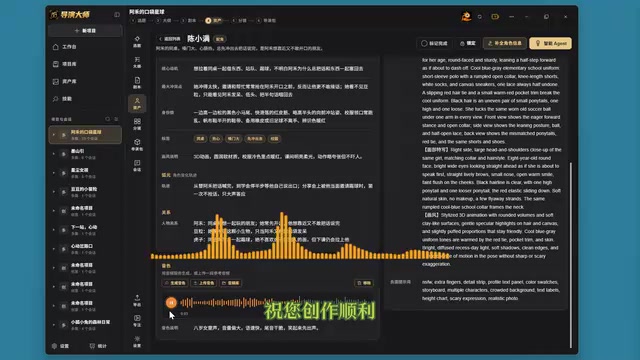640x360 pixels.
Task: Go to step 分镜 in the top step bar
Action: (239, 20)
